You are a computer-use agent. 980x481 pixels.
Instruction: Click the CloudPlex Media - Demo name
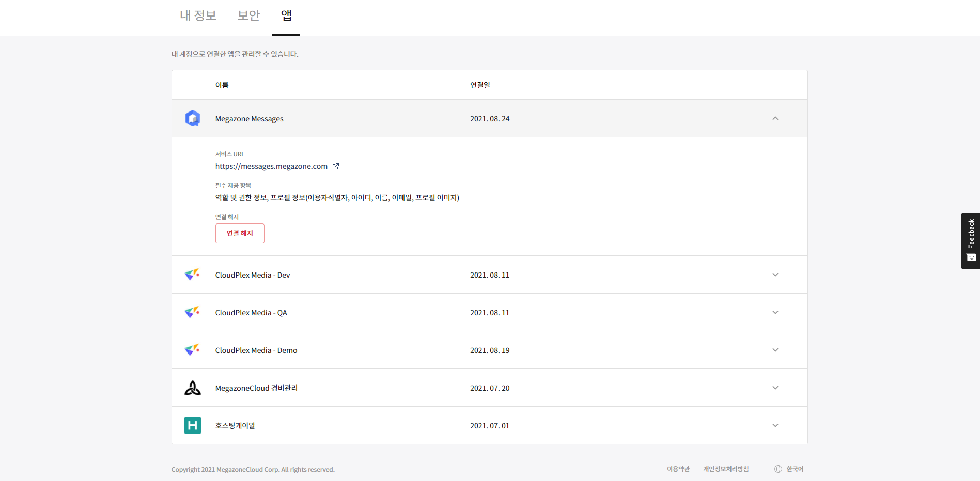tap(256, 350)
